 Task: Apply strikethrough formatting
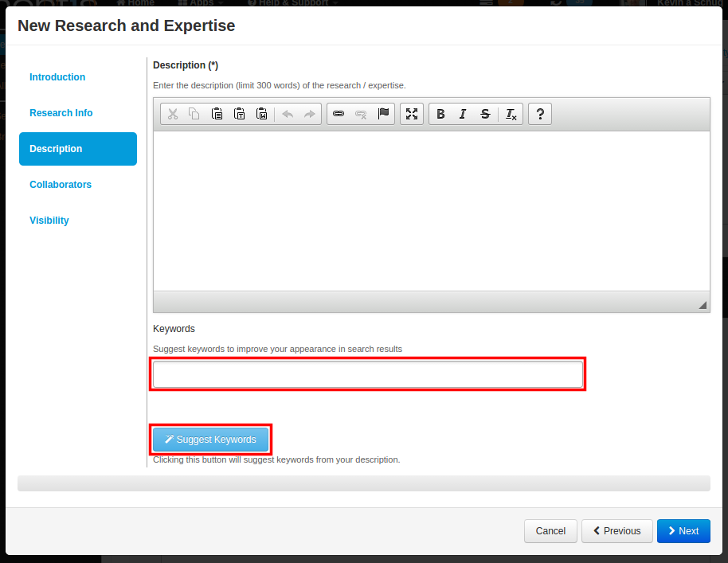pyautogui.click(x=485, y=114)
